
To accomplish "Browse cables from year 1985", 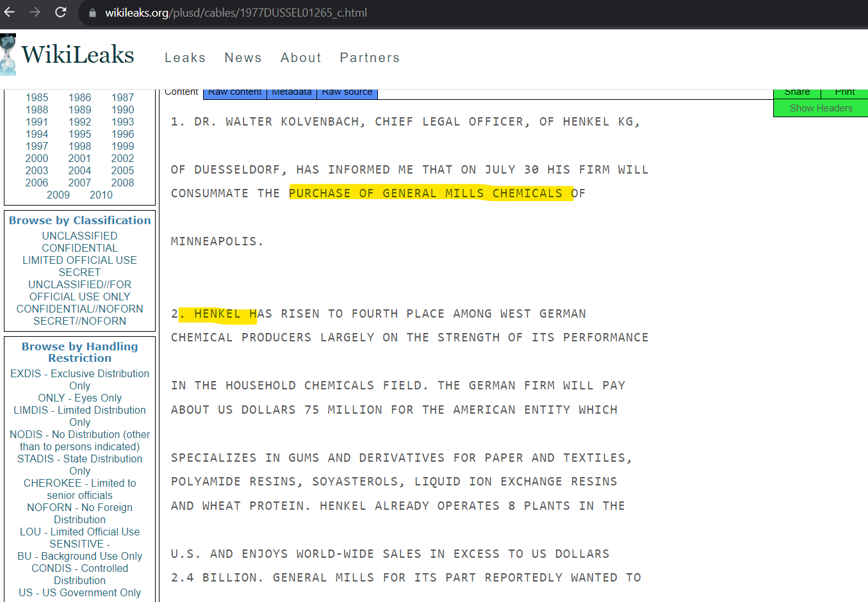I will pyautogui.click(x=37, y=97).
